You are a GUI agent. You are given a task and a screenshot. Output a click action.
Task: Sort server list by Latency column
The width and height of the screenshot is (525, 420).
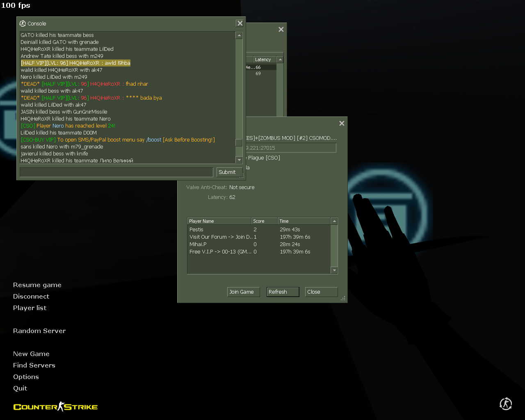[x=265, y=59]
